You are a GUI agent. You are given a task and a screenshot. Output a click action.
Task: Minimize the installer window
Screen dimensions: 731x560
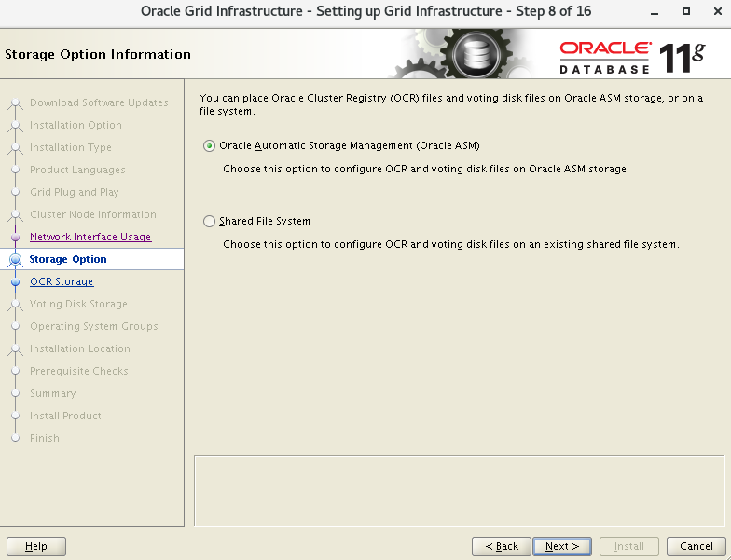pyautogui.click(x=655, y=11)
